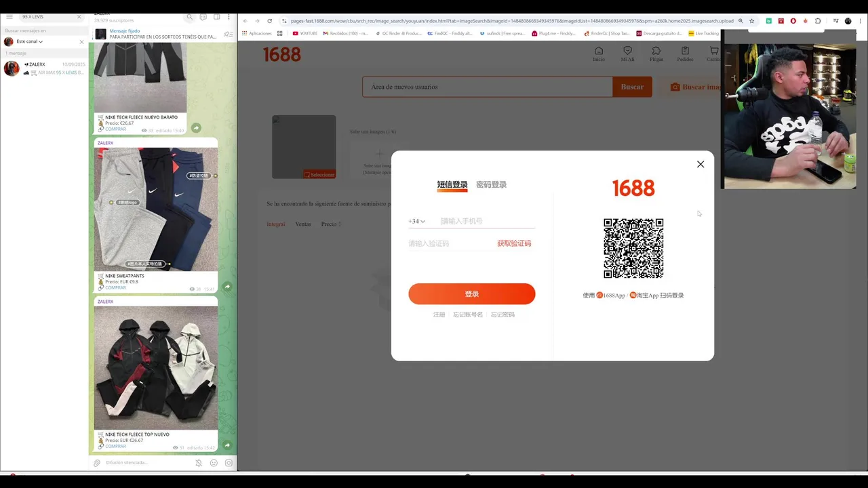Image resolution: width=868 pixels, height=488 pixels.
Task: Go forward in the browser
Action: 257,21
